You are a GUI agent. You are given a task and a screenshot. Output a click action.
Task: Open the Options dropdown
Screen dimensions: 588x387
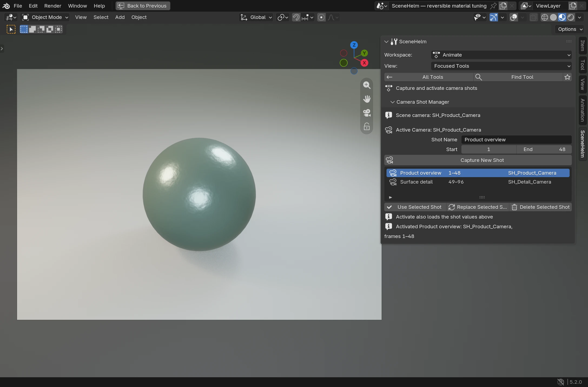570,29
